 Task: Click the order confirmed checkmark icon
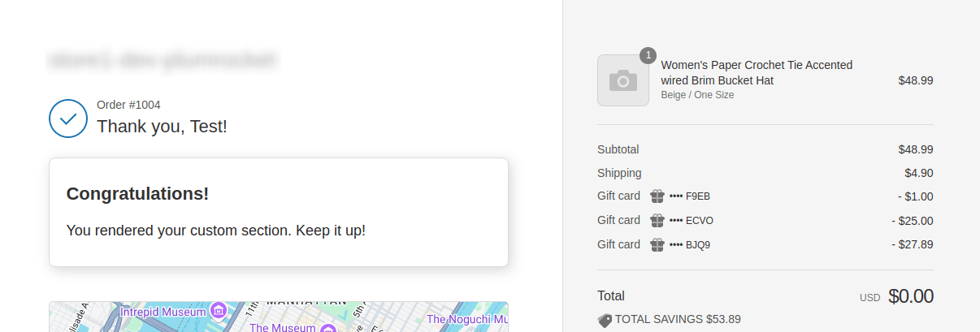pyautogui.click(x=68, y=119)
